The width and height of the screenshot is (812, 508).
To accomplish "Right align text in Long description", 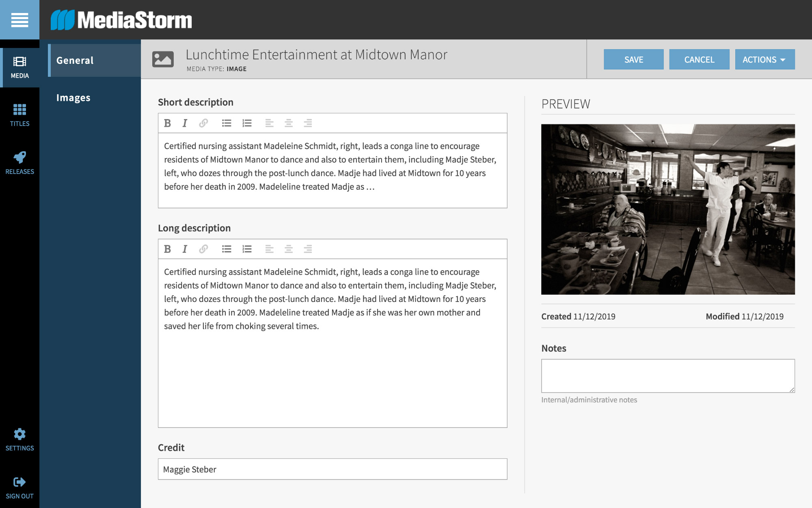I will click(x=308, y=249).
